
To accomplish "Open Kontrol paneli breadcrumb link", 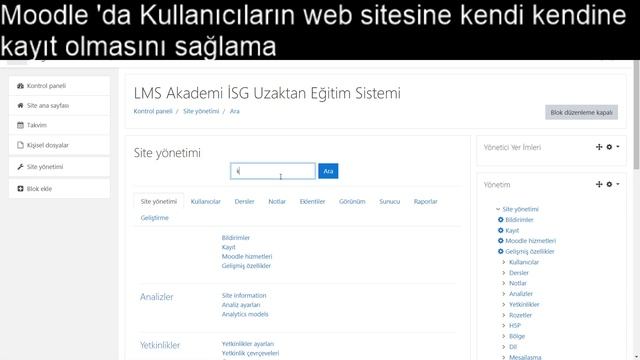I will tap(153, 111).
